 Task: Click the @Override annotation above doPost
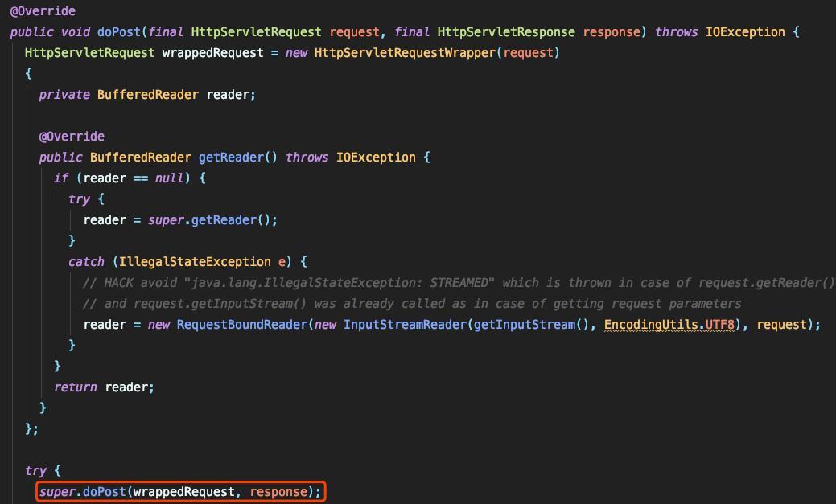43,10
